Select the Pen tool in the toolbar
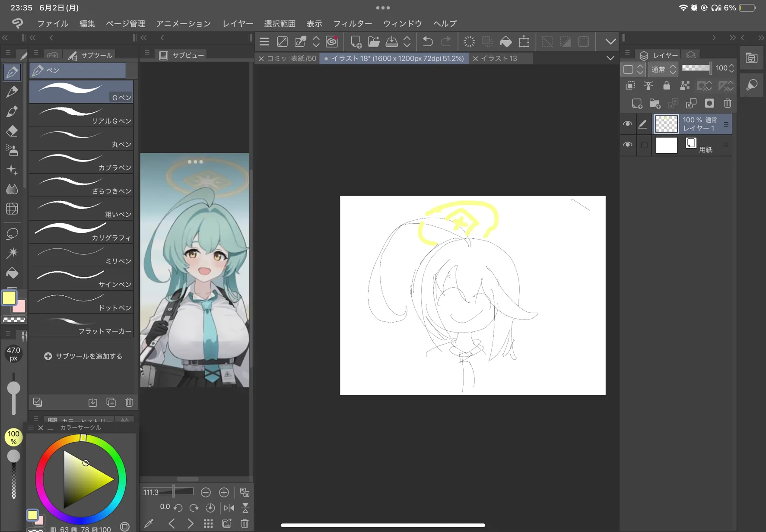766x532 pixels. tap(12, 72)
